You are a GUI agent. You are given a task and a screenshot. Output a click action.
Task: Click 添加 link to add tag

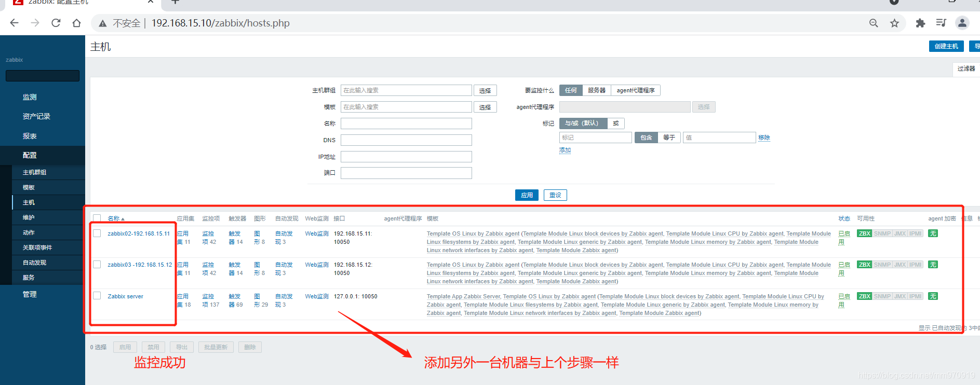point(565,150)
